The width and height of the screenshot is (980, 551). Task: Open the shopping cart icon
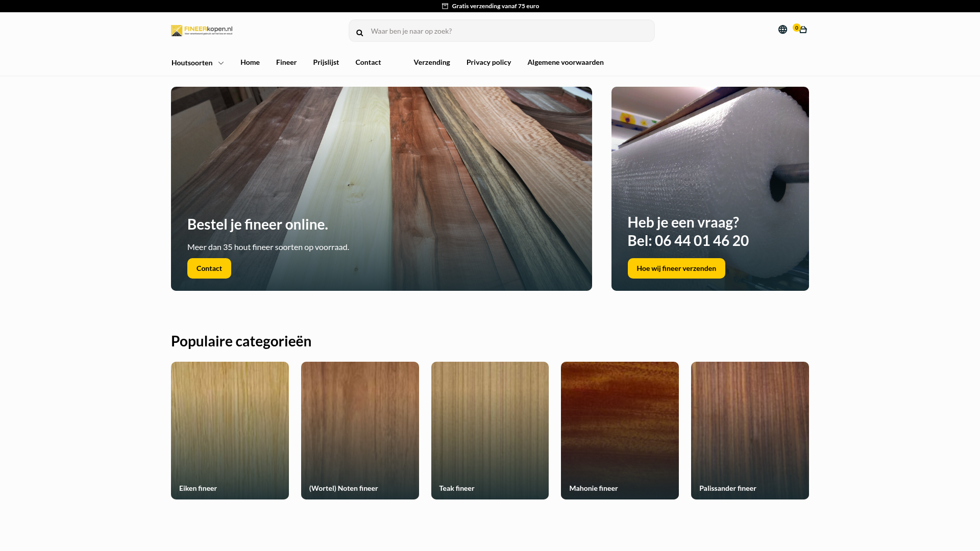point(802,30)
